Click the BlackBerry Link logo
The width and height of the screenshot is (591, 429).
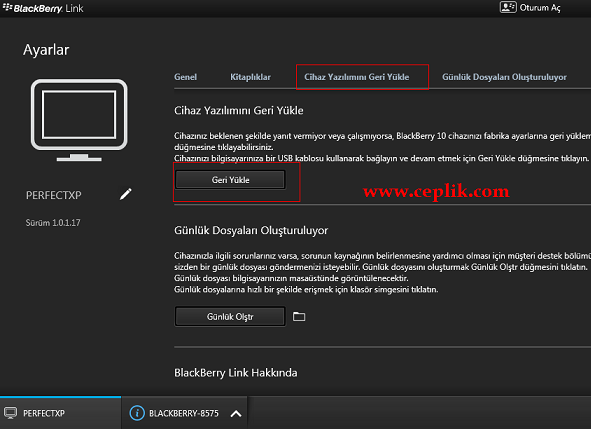click(x=43, y=8)
